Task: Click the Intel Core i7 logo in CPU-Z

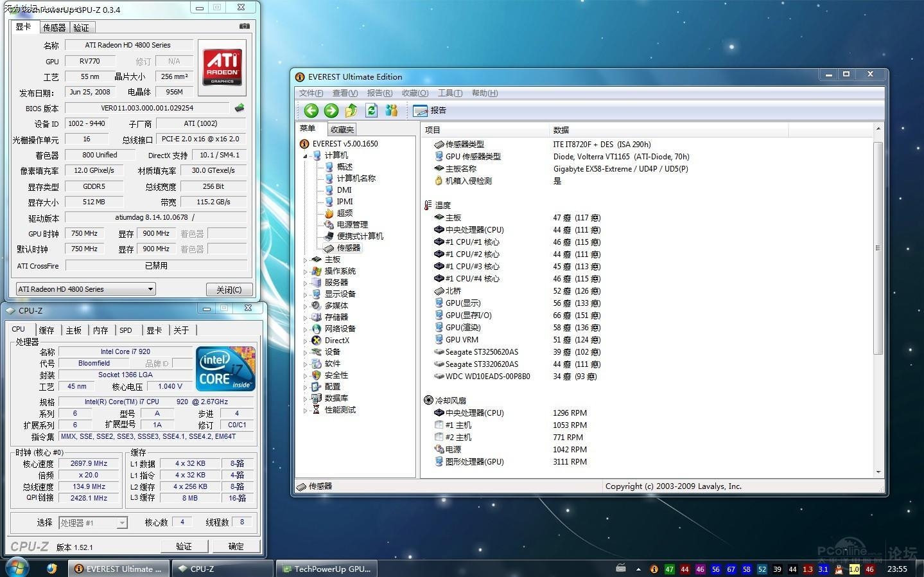Action: pyautogui.click(x=225, y=369)
